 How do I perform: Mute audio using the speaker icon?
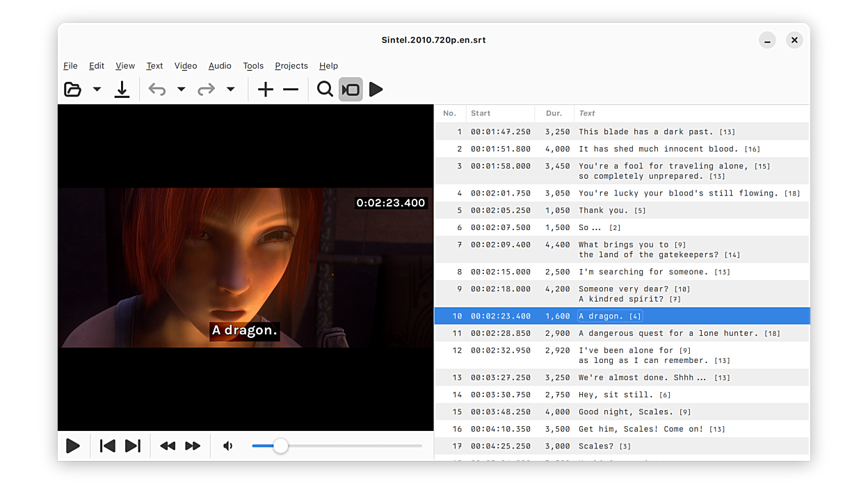tap(228, 446)
